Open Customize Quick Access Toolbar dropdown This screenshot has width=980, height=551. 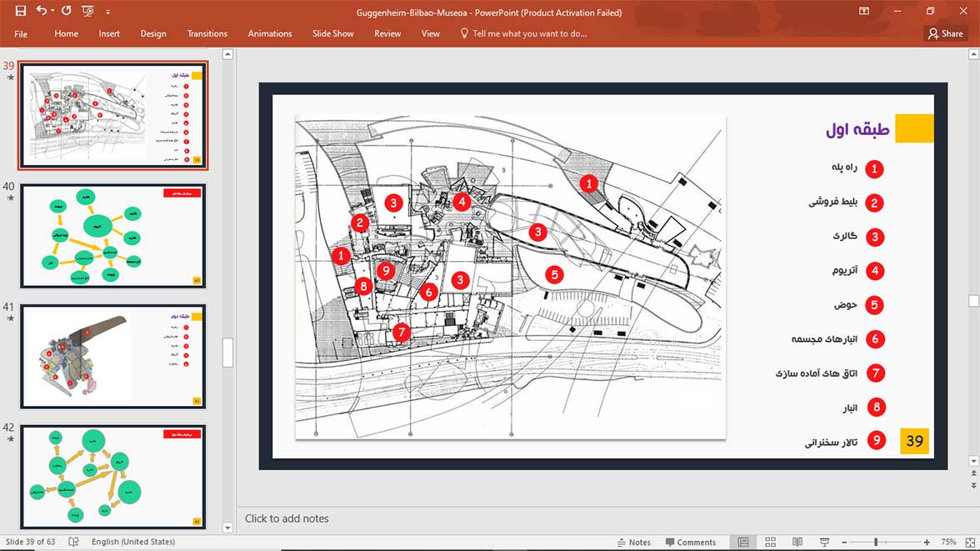(107, 12)
